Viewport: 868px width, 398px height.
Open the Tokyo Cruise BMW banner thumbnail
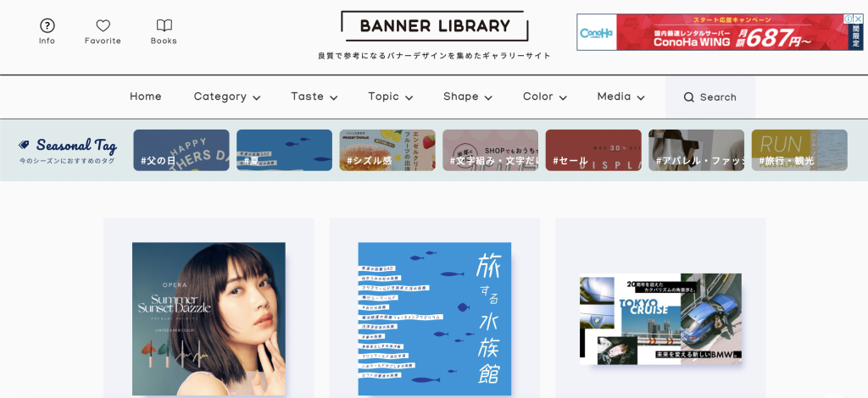pos(660,318)
